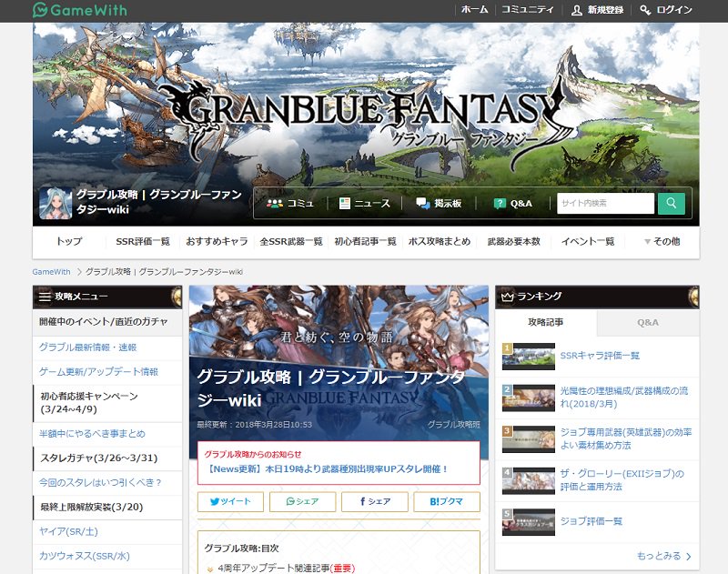Screen dimensions: 728x574
Task: Open ヤイア(SR/土) link
Action: click(68, 531)
